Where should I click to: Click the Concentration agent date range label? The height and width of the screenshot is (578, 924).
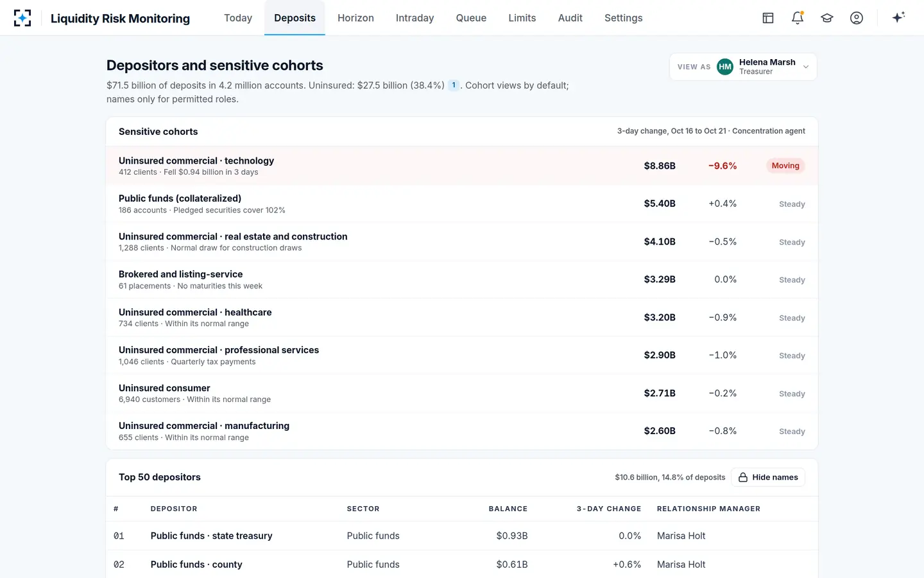coord(711,131)
